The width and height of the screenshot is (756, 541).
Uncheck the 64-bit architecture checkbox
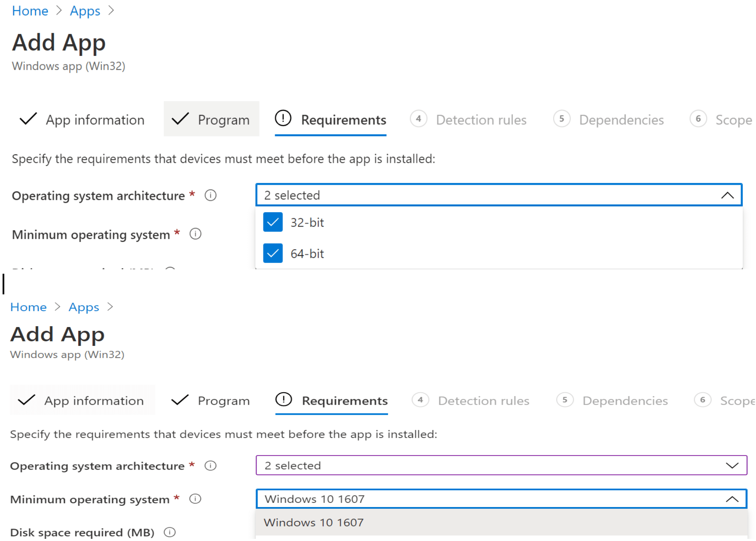click(272, 253)
